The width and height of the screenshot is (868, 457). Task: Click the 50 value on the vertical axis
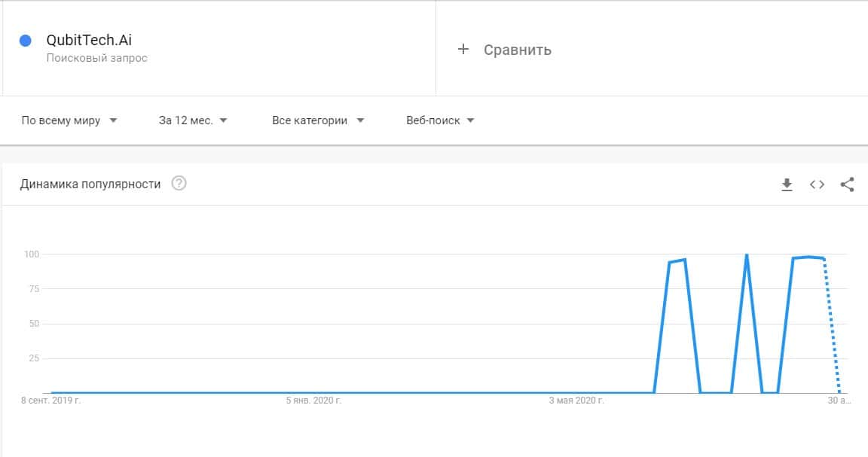[33, 324]
